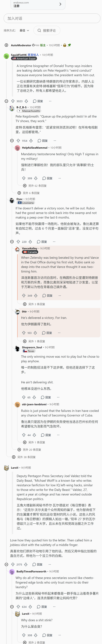The width and height of the screenshot is (102, 644).
Task: Open more options on HelpfulSeaMammal's comment
Action: tap(60, 178)
